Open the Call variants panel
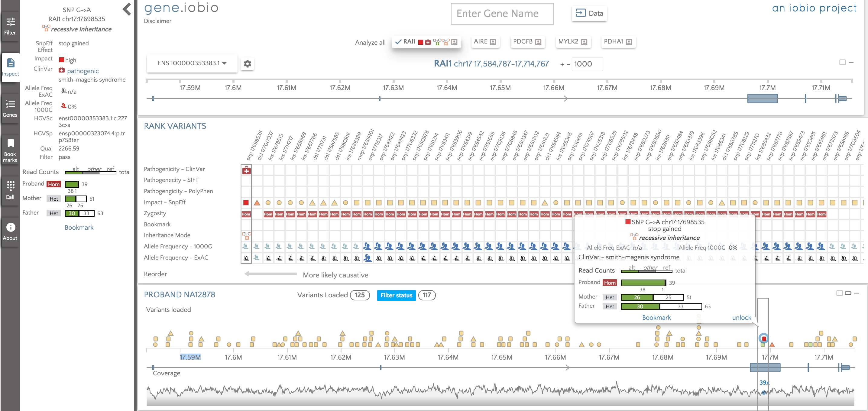Viewport: 868px width, 411px height. pyautogui.click(x=10, y=190)
